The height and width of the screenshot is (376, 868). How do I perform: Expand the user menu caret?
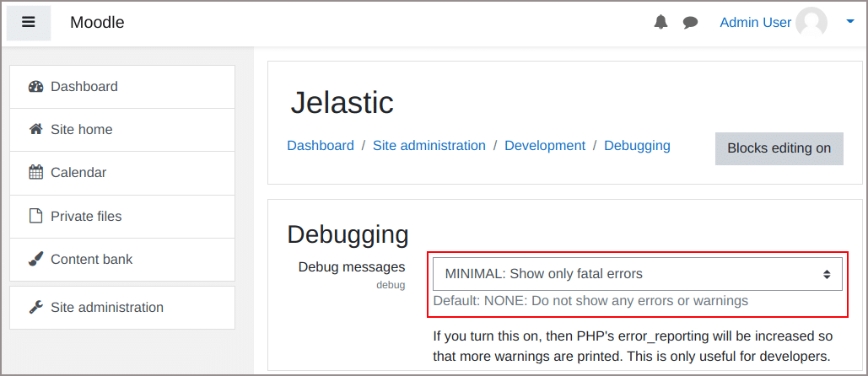click(x=850, y=22)
